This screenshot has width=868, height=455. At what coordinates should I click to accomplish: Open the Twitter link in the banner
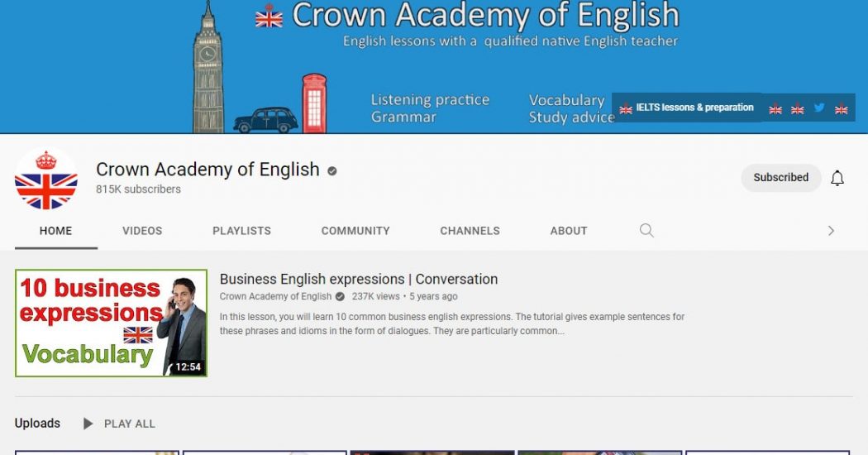[x=819, y=108]
